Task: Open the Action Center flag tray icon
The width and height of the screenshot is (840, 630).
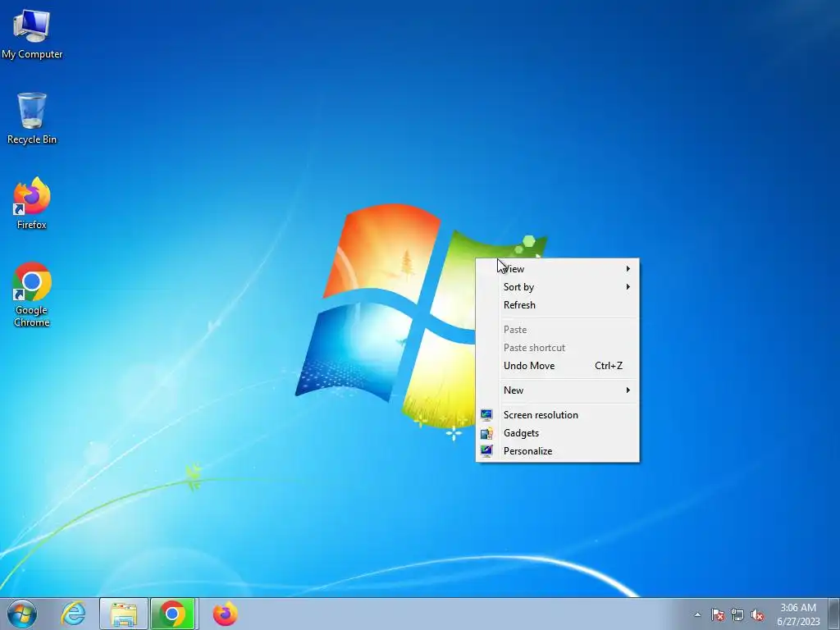Action: 718,614
